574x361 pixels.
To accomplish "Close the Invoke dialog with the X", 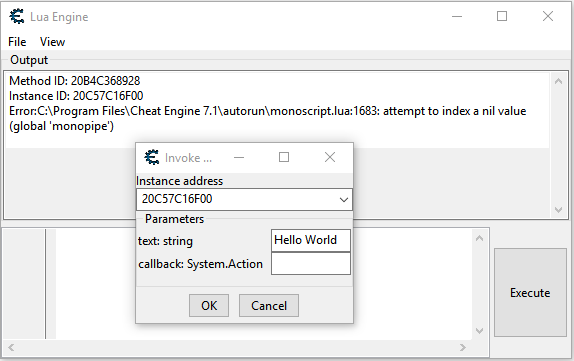I will (330, 157).
